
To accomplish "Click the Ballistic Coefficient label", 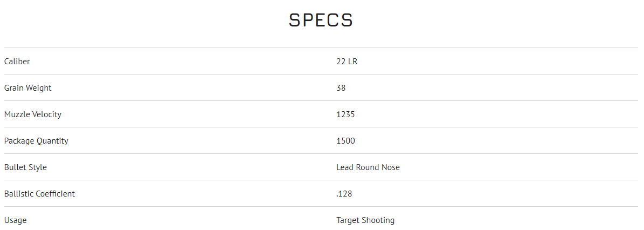I will pyautogui.click(x=39, y=194).
